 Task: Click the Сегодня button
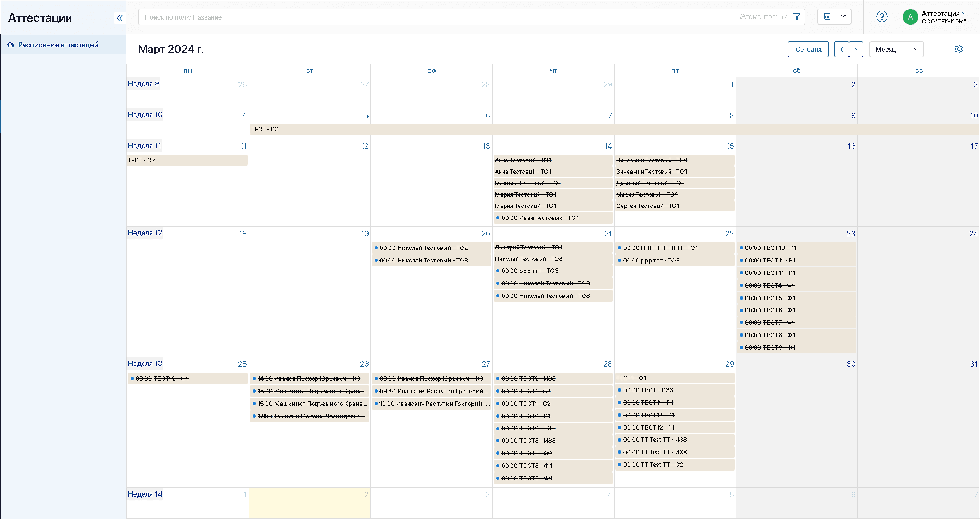(x=808, y=50)
